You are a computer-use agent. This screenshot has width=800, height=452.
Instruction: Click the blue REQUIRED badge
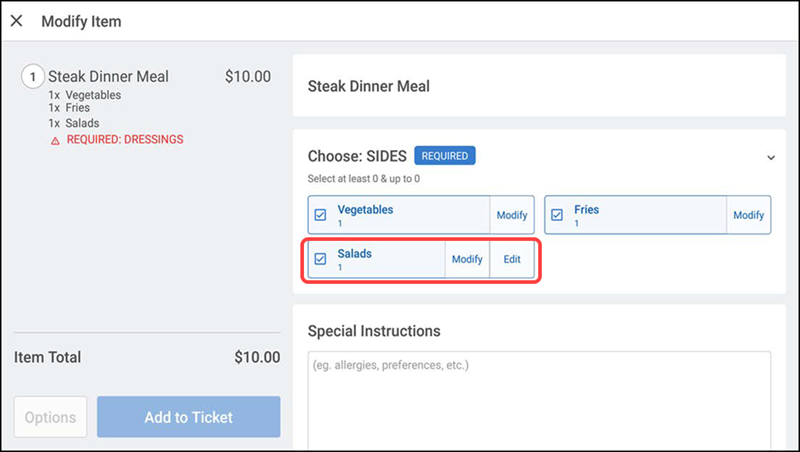(444, 156)
